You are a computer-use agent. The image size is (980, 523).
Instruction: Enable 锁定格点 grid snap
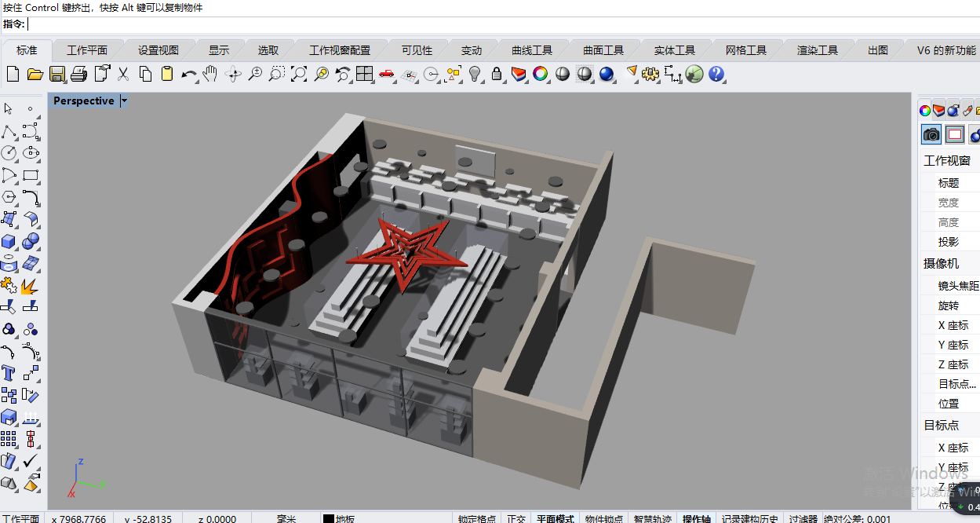478,518
